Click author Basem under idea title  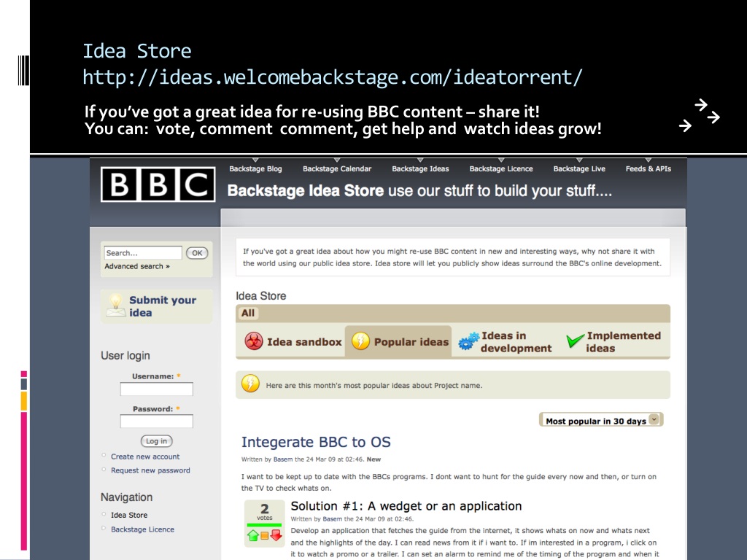pyautogui.click(x=283, y=459)
